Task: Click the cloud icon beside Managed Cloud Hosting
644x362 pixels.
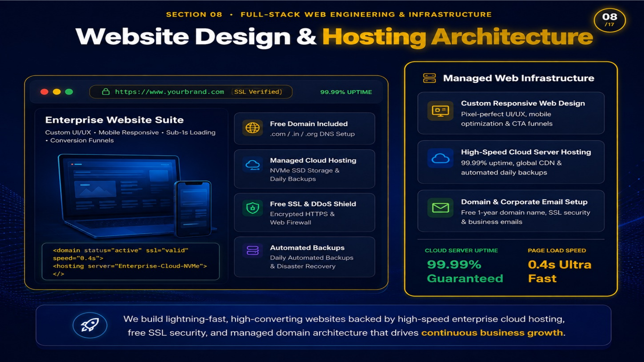Action: pyautogui.click(x=252, y=165)
